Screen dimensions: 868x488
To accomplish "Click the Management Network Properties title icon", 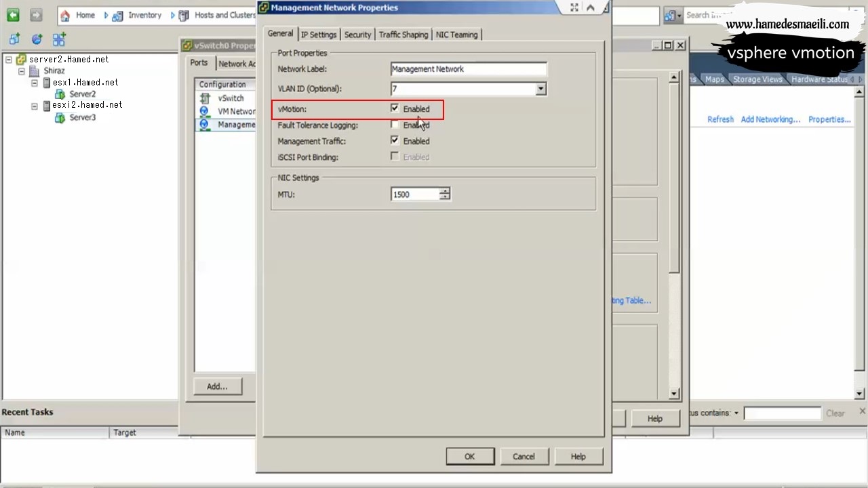I will pos(264,7).
